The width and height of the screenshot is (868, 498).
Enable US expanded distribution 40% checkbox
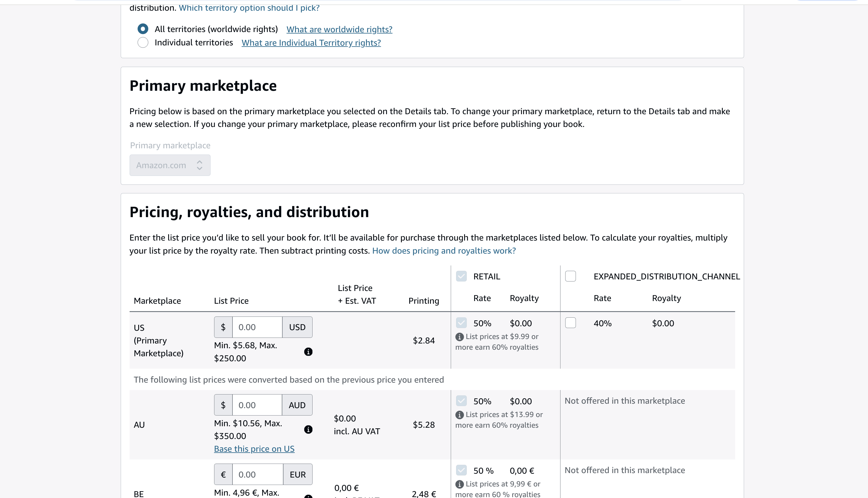(x=570, y=322)
